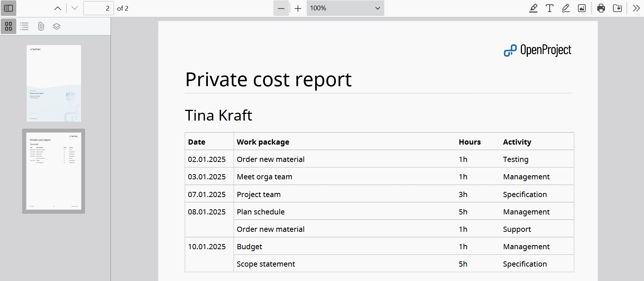The height and width of the screenshot is (281, 644).
Task: Zoom out with the minus button
Action: (281, 8)
